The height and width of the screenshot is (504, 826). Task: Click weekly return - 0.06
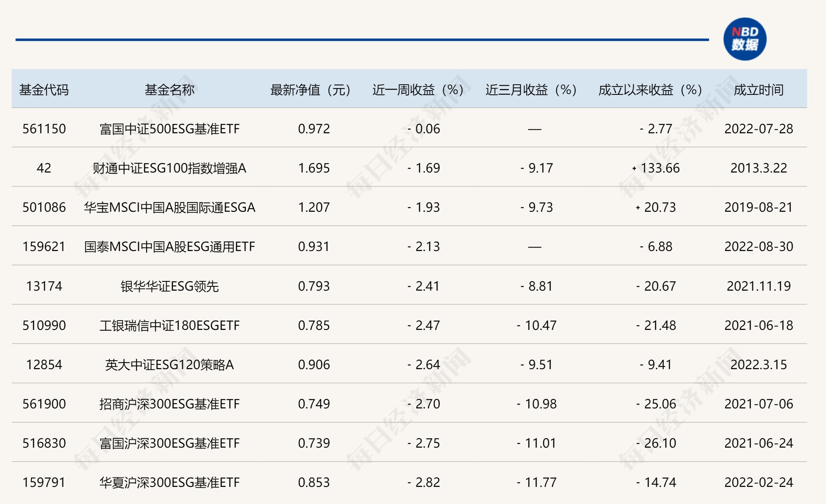tap(423, 129)
